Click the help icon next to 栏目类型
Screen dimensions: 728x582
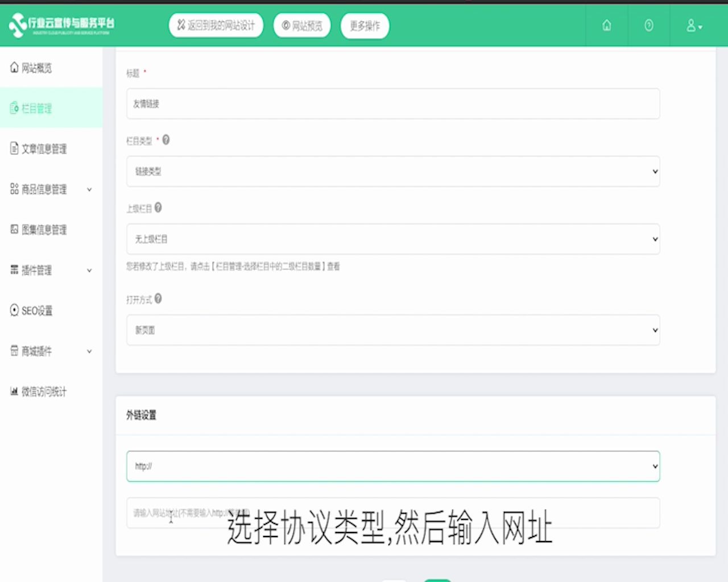[x=166, y=139]
